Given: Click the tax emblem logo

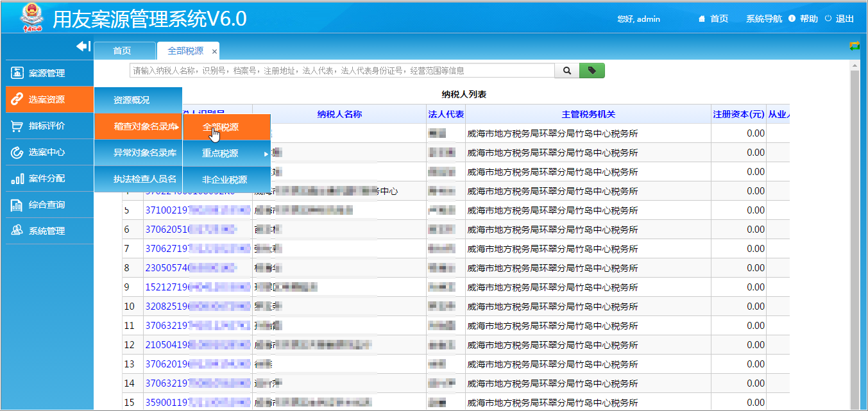Looking at the screenshot, I should pyautogui.click(x=31, y=17).
